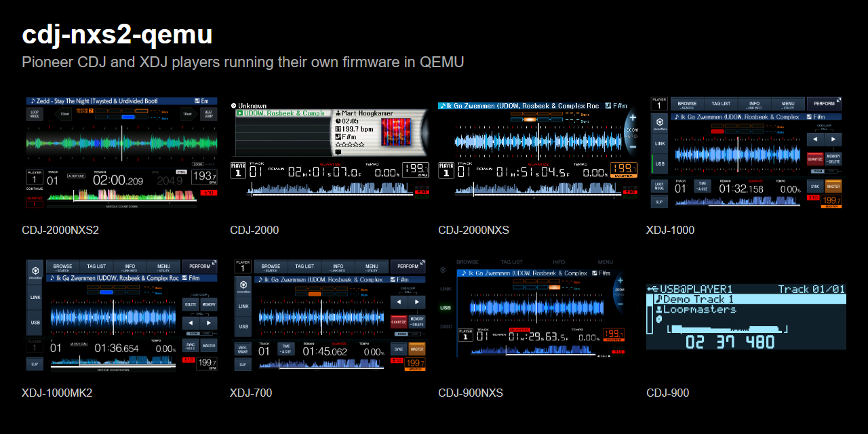This screenshot has width=868, height=434.
Task: Select LINK source on XDJ-1000 screen
Action: tap(660, 144)
